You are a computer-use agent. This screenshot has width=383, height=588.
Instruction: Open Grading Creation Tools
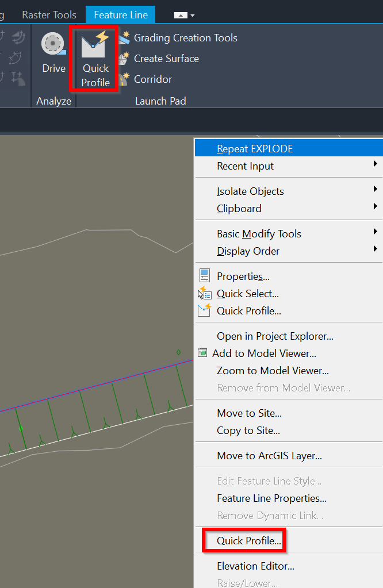(x=178, y=38)
